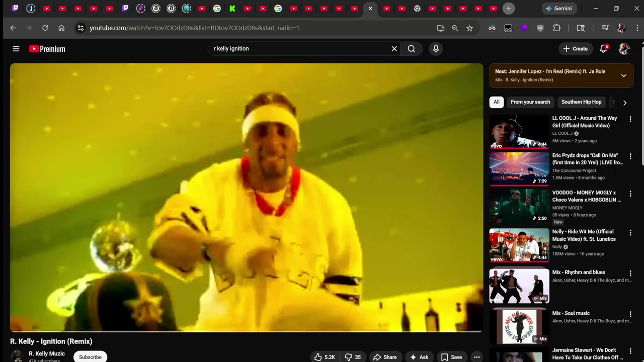Open LL COOL J channel name link
This screenshot has height=362, width=644.
pyautogui.click(x=562, y=134)
